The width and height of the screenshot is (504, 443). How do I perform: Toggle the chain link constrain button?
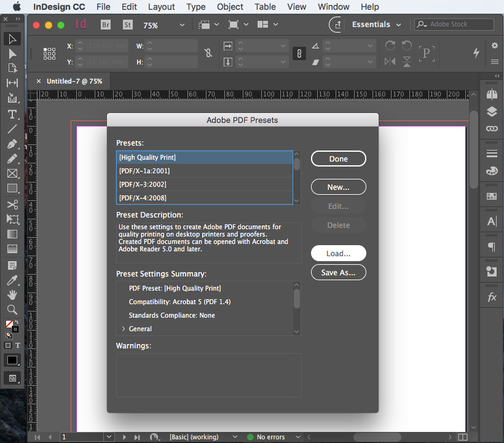pyautogui.click(x=299, y=53)
